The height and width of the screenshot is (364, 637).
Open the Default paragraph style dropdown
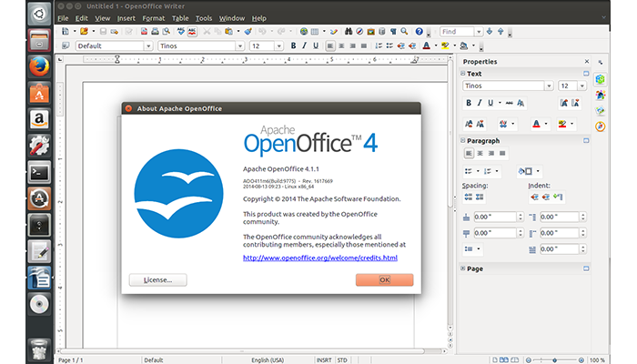point(147,45)
